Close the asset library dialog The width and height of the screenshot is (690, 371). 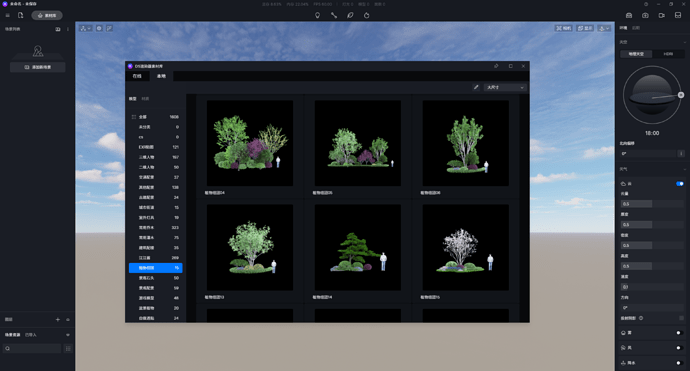[523, 66]
